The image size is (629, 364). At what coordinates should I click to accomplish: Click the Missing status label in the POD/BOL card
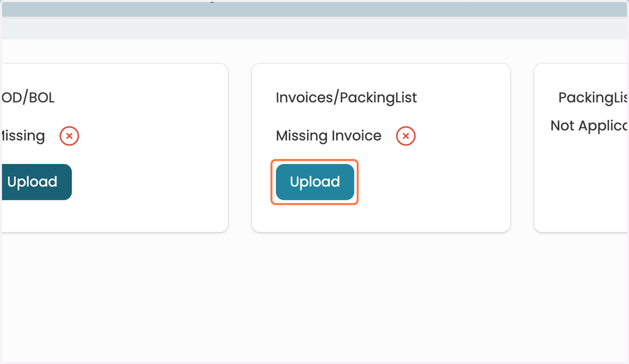(23, 136)
